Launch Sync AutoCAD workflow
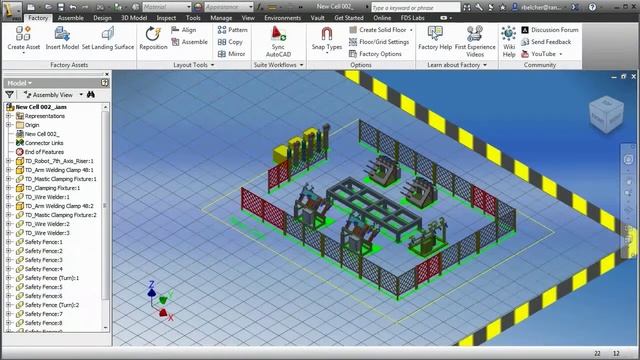Image resolution: width=640 pixels, height=360 pixels. [x=278, y=41]
